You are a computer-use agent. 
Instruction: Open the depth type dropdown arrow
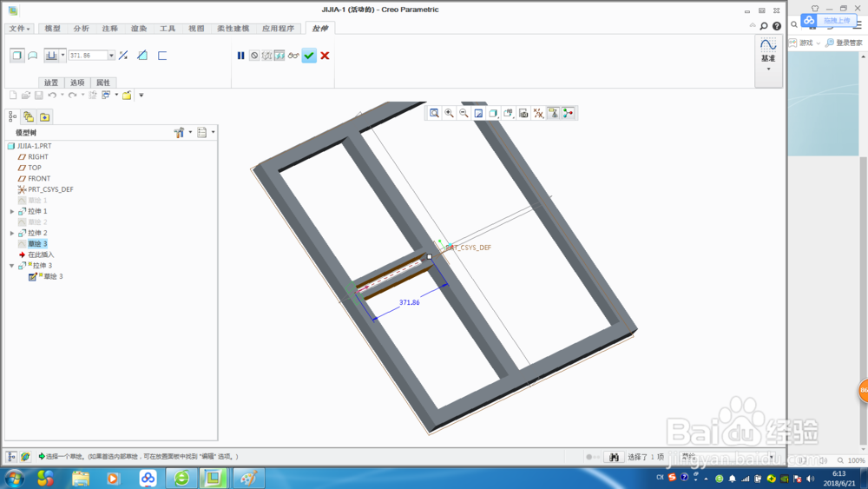pyautogui.click(x=63, y=56)
